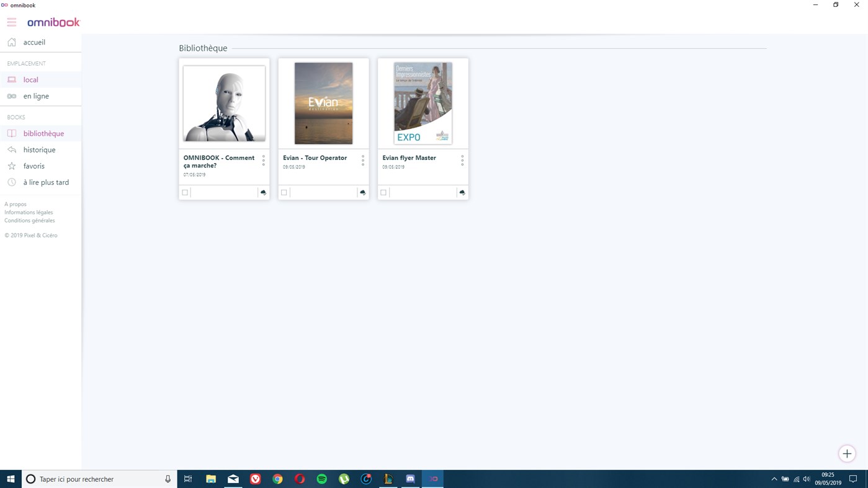Click cloud icon on Evian flyer Master card
This screenshot has width=868, height=488.
pos(462,193)
